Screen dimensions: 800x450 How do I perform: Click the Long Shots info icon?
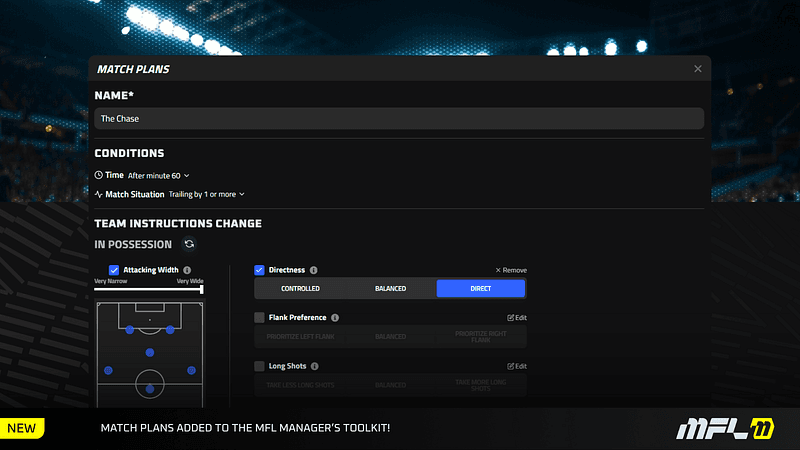click(315, 366)
